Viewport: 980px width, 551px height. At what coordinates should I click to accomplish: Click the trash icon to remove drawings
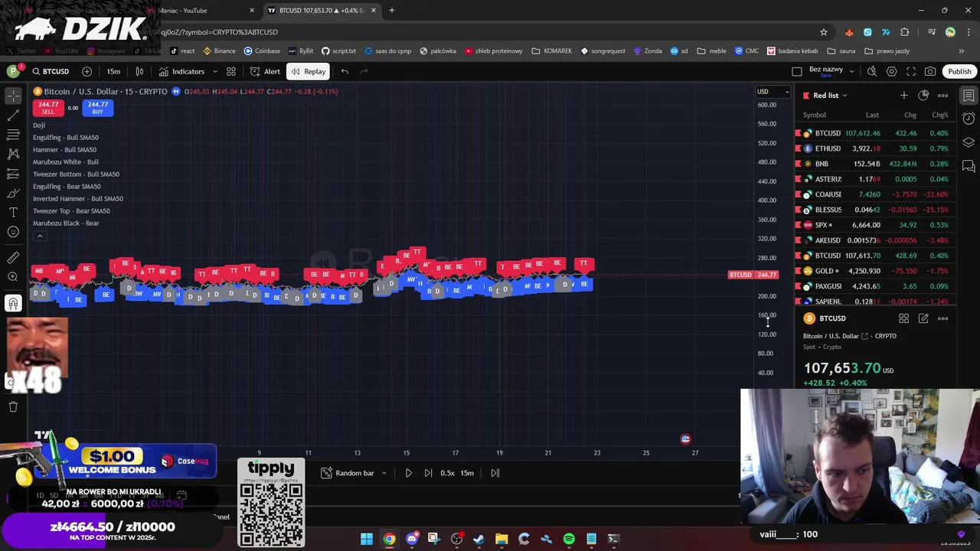[13, 406]
